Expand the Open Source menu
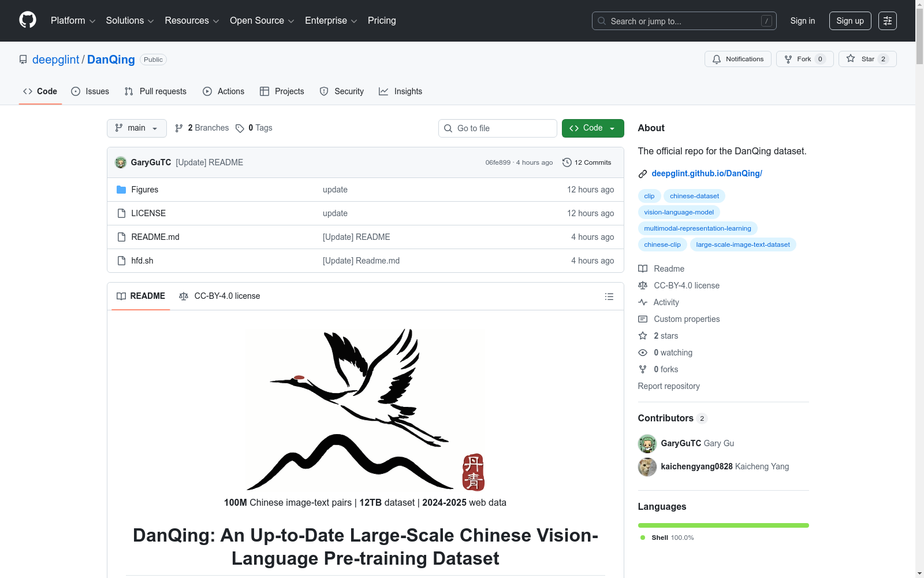 [262, 21]
